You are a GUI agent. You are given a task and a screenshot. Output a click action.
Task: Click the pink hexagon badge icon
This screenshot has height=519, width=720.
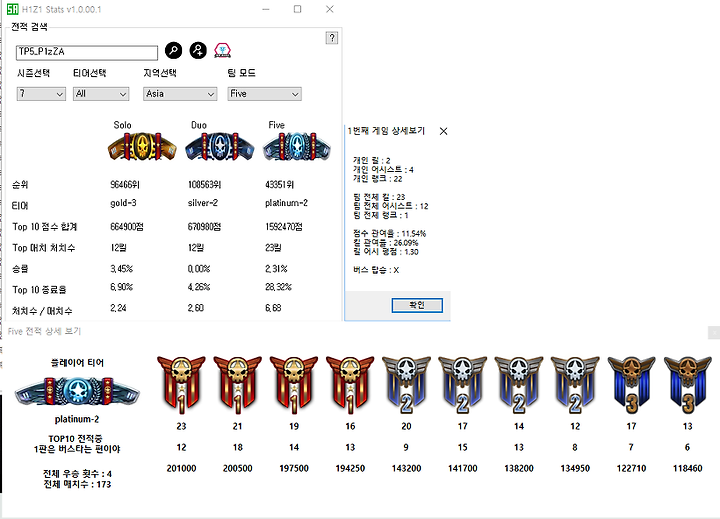point(223,50)
